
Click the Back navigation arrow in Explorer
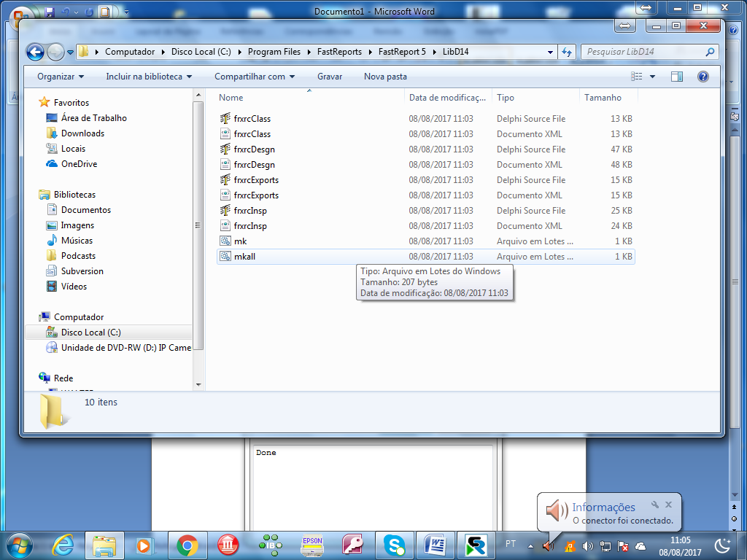coord(35,52)
